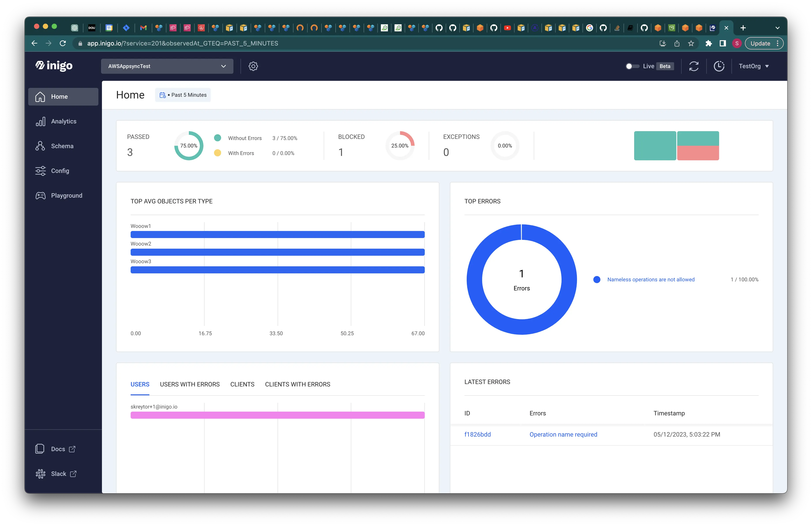Image resolution: width=812 pixels, height=526 pixels.
Task: Open service settings gear icon
Action: pos(253,66)
